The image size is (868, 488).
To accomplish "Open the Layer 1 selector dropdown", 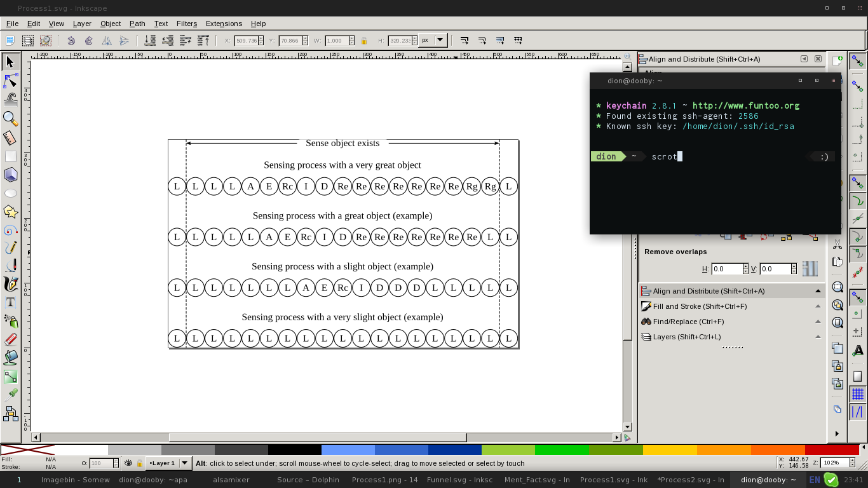I will tap(168, 463).
